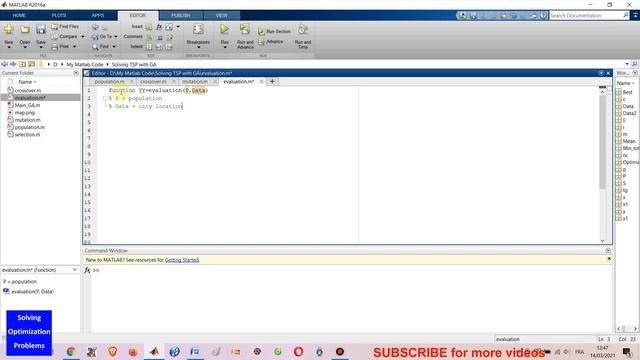Switch to the HOME ribbon tab
Screen dimensions: 640x360
[19, 16]
